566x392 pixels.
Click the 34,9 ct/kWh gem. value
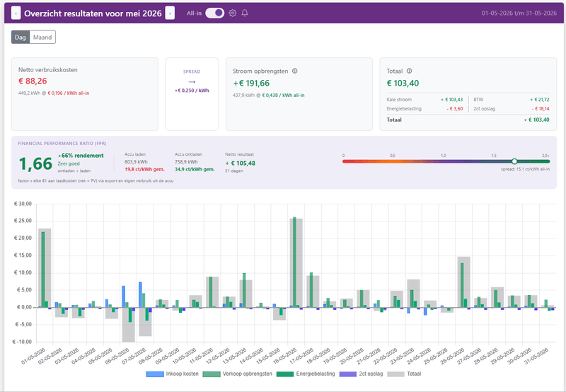195,169
